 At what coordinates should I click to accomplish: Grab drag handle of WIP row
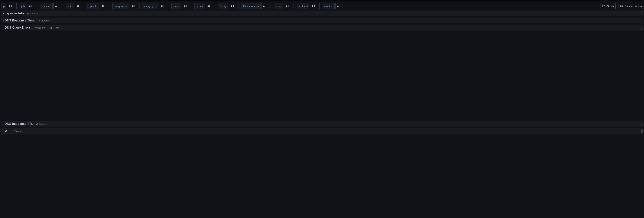click(642, 131)
